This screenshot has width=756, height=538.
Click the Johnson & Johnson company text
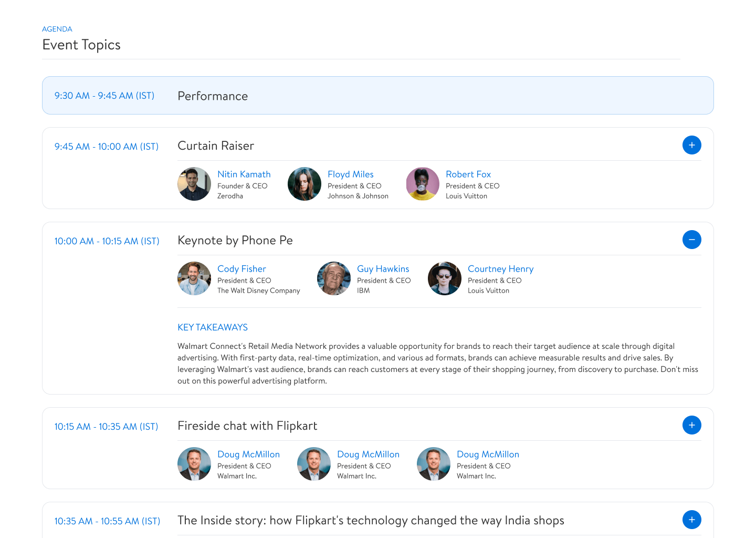(358, 196)
